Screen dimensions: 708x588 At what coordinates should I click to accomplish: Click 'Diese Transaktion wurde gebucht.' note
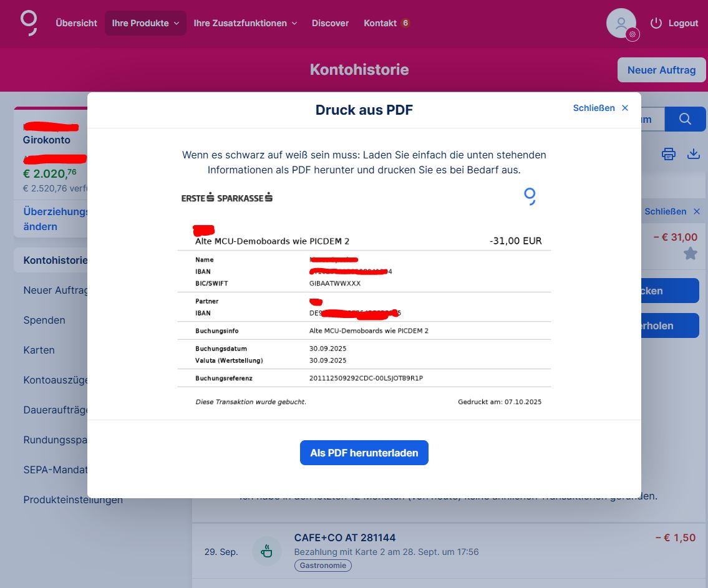tap(251, 402)
